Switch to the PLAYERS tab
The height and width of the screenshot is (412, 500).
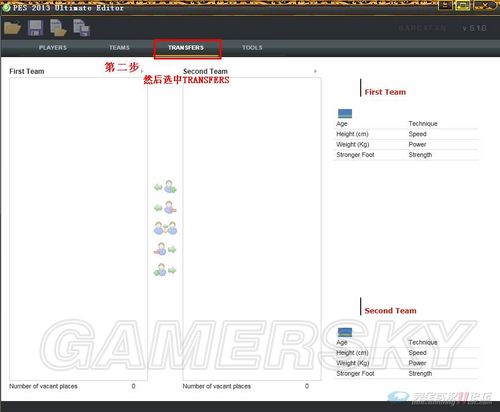[53, 48]
